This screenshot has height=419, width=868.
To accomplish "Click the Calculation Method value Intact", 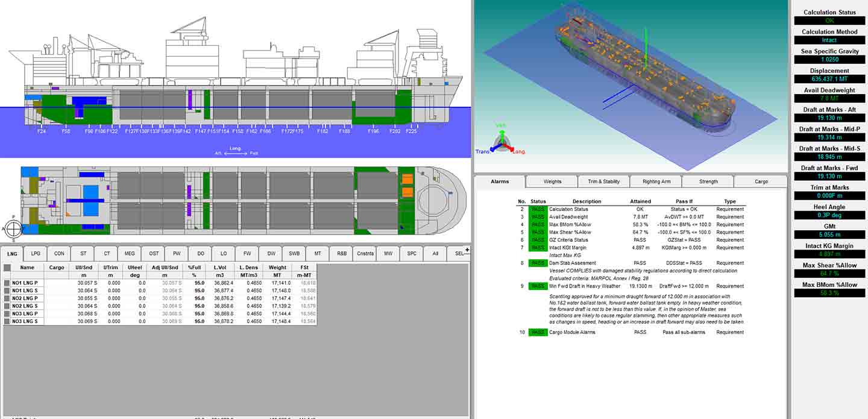I will 829,40.
